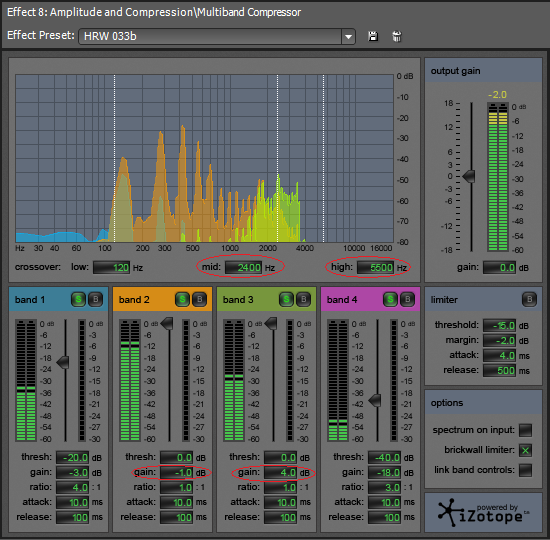This screenshot has height=540, width=550.
Task: Enable spectrum on input checkbox
Action: coord(525,430)
